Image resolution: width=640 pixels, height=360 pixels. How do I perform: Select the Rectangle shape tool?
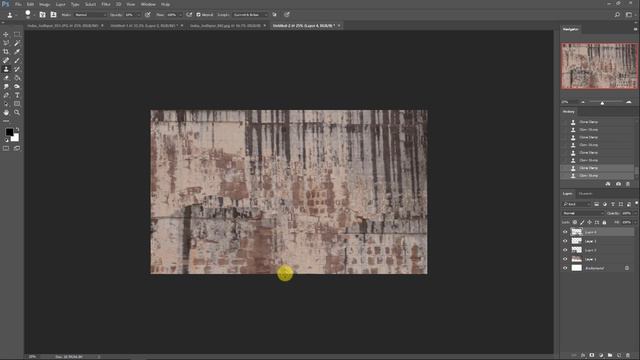(x=17, y=104)
